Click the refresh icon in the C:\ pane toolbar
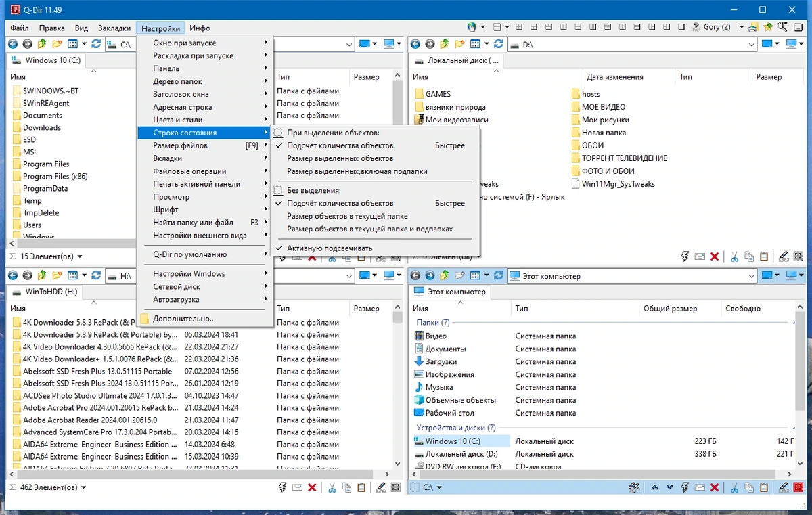This screenshot has height=515, width=812. [96, 44]
